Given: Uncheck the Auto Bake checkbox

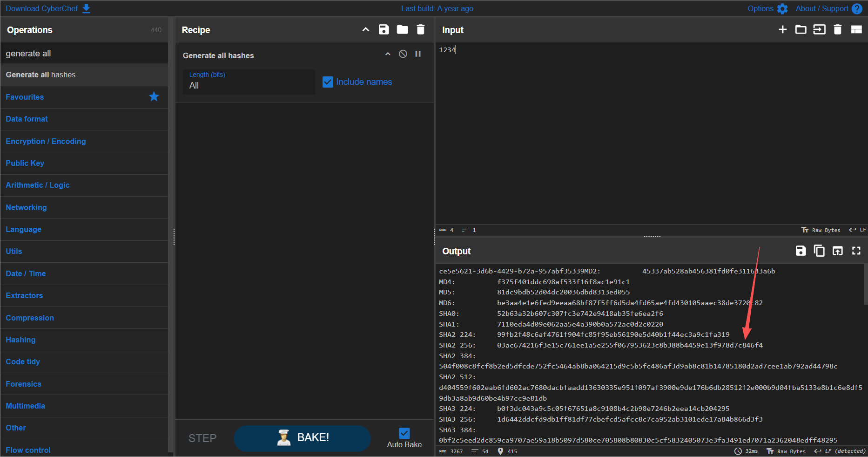Looking at the screenshot, I should pyautogui.click(x=404, y=433).
